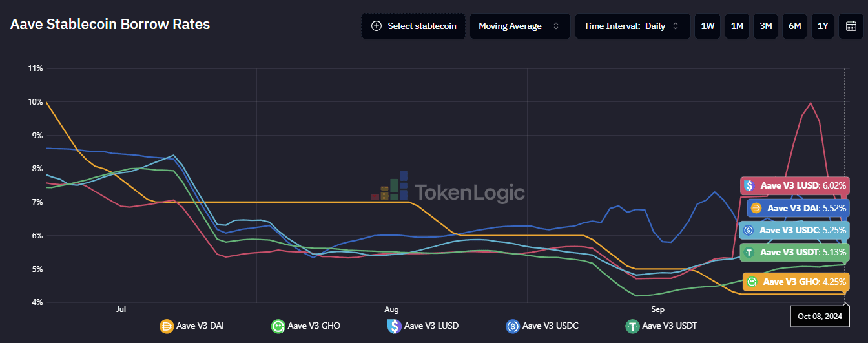Click the LUSD icon in 6.02% tooltip
This screenshot has width=868, height=343.
click(x=749, y=186)
